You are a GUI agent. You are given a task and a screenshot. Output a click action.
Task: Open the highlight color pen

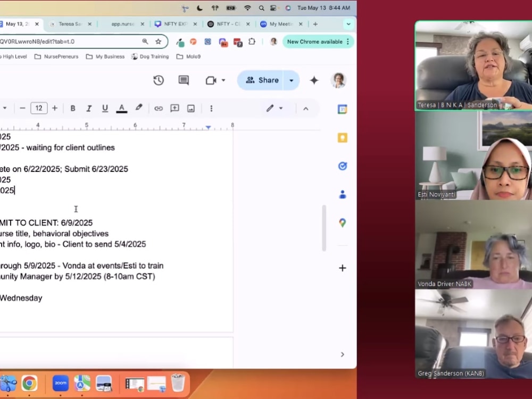pyautogui.click(x=138, y=108)
